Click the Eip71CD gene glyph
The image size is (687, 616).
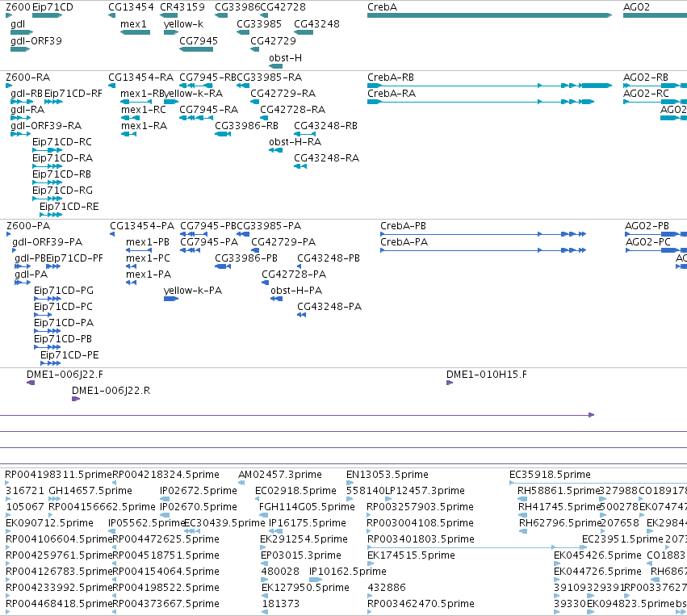pyautogui.click(x=48, y=15)
